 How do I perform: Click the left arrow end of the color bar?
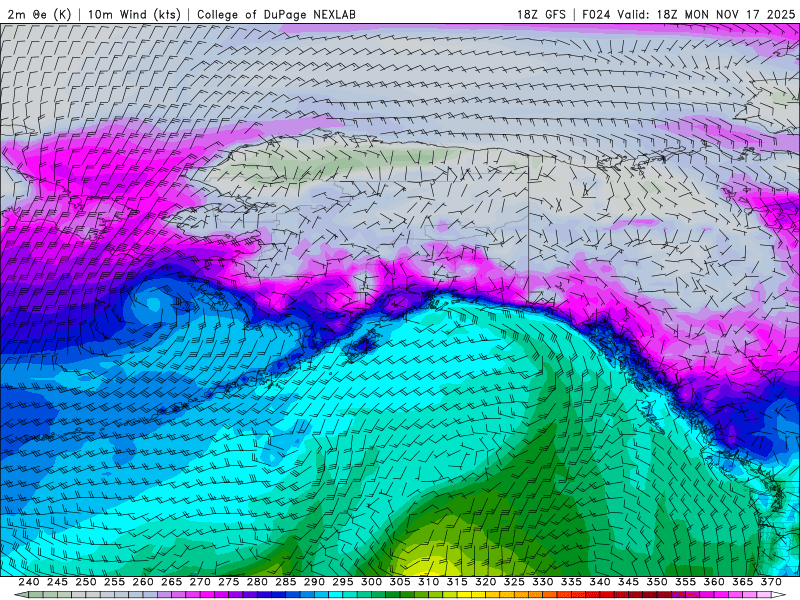[x=20, y=595]
